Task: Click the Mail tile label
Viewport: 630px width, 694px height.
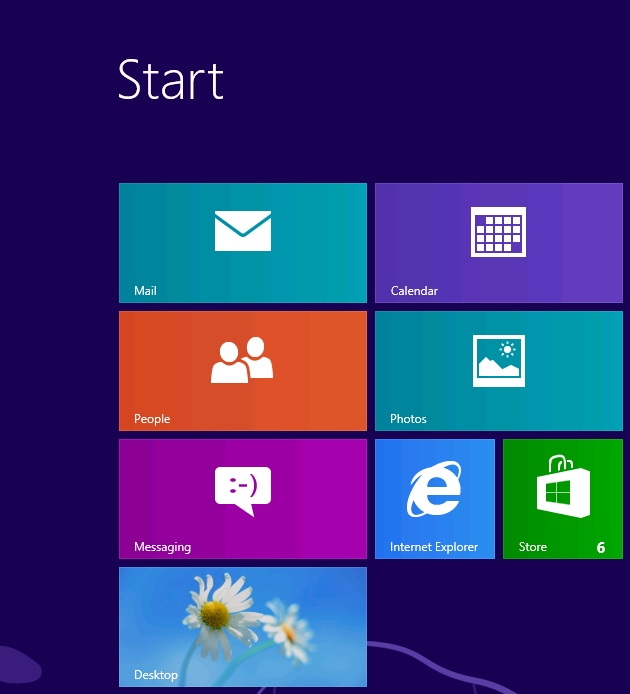Action: click(x=145, y=291)
